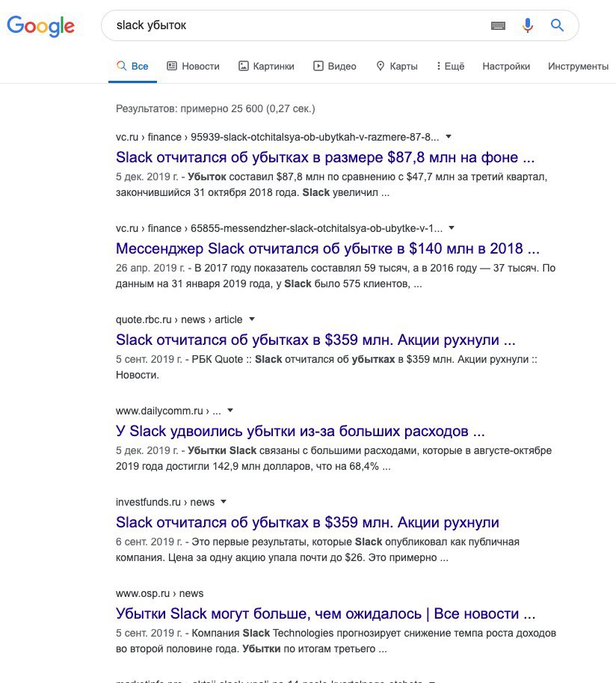Viewport: 616px width, 683px height.
Task: Click the 'Результатов: примерно 25 600' stats text
Action: tap(215, 108)
